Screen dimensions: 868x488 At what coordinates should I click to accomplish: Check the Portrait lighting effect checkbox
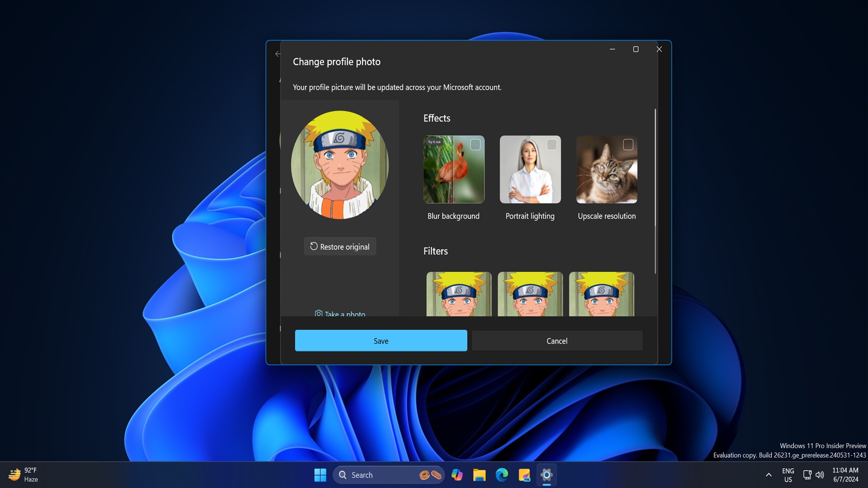pos(552,145)
